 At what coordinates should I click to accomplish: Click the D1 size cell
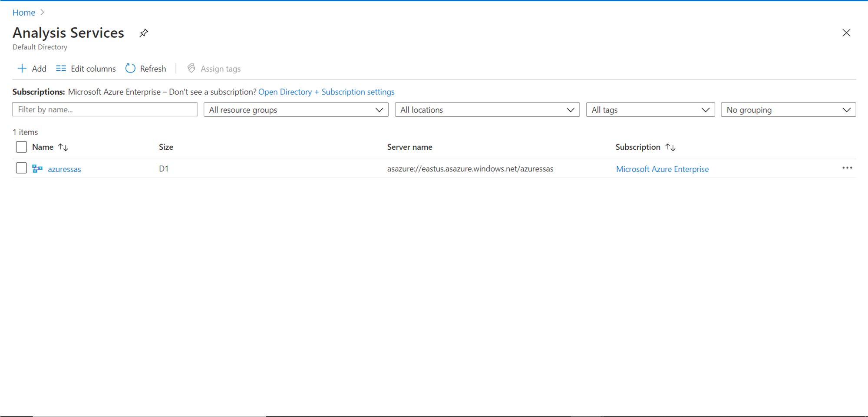pyautogui.click(x=164, y=169)
